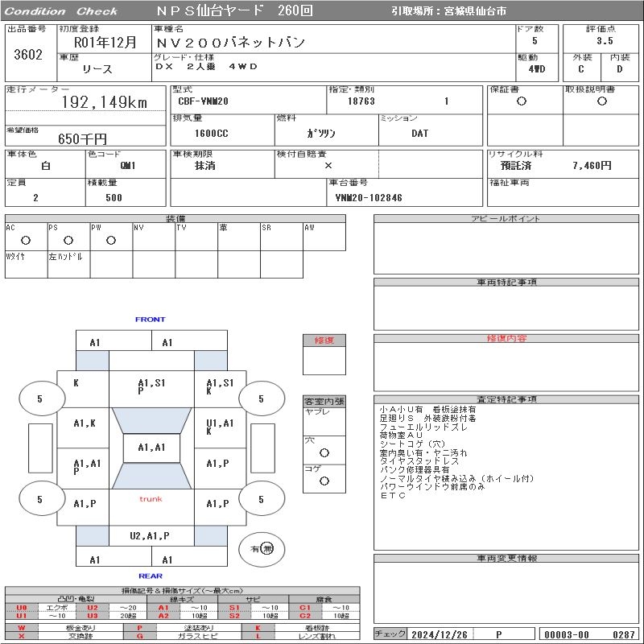Click the circle mark in the 穴 cell
The width and height of the screenshot is (644, 644).
324,452
